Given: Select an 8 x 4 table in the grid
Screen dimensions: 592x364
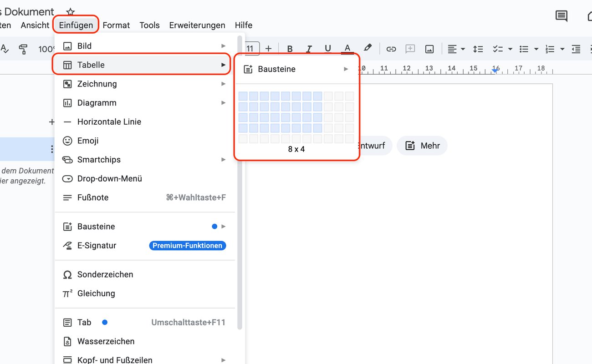Looking at the screenshot, I should pyautogui.click(x=316, y=127).
